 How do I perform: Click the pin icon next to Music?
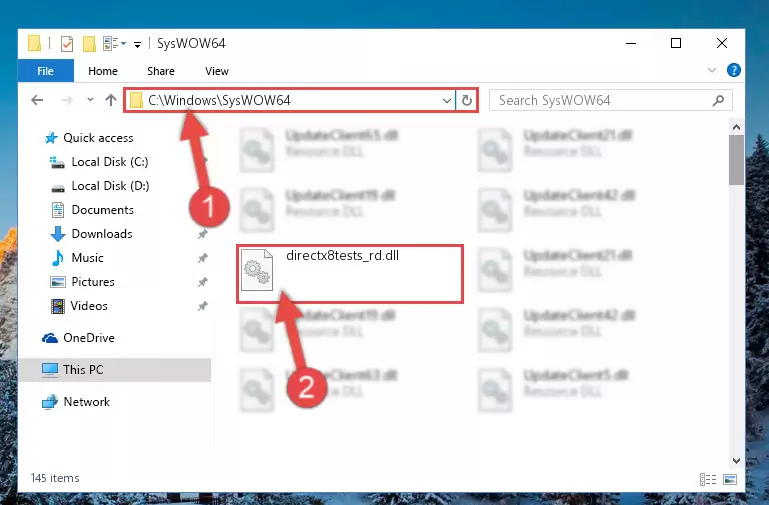click(x=203, y=258)
